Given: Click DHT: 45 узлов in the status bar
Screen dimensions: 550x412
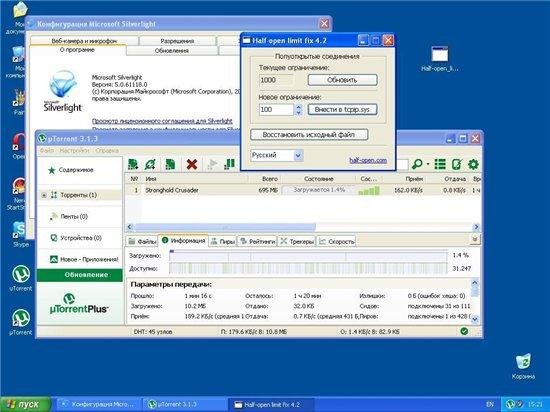Looking at the screenshot, I should 153,331.
